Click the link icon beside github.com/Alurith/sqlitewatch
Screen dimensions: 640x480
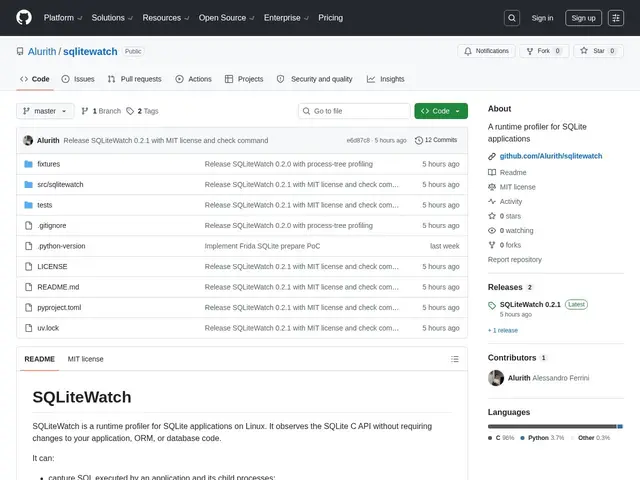492,156
